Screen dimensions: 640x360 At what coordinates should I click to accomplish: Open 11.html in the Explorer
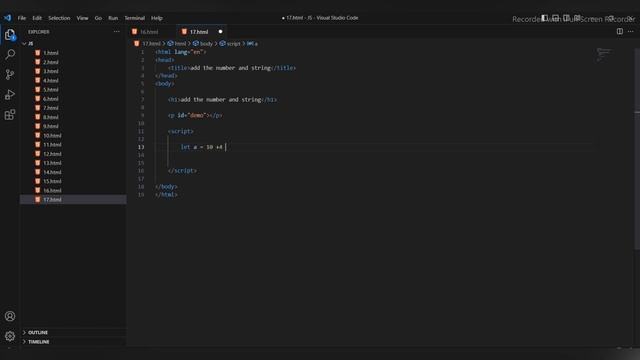point(52,144)
